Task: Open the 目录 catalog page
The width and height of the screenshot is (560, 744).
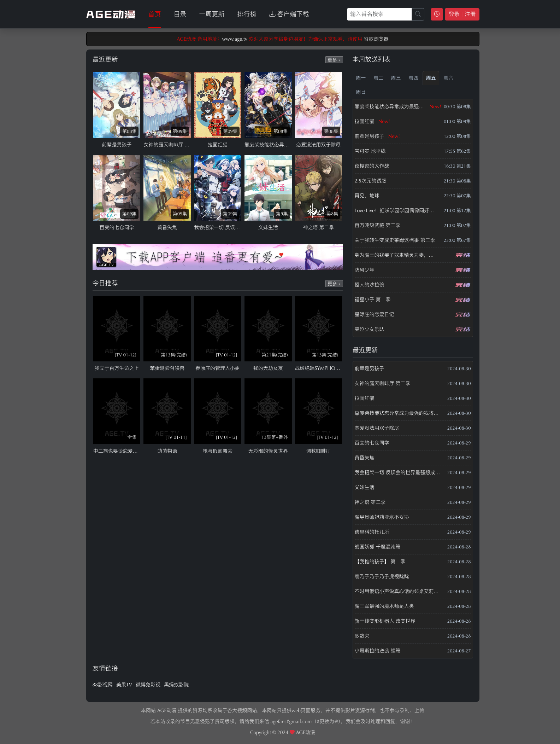Action: (180, 14)
